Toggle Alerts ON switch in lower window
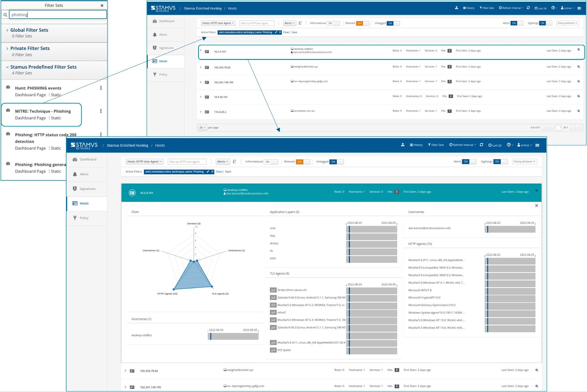Image resolution: width=587 pixels, height=392 pixels. point(469,161)
